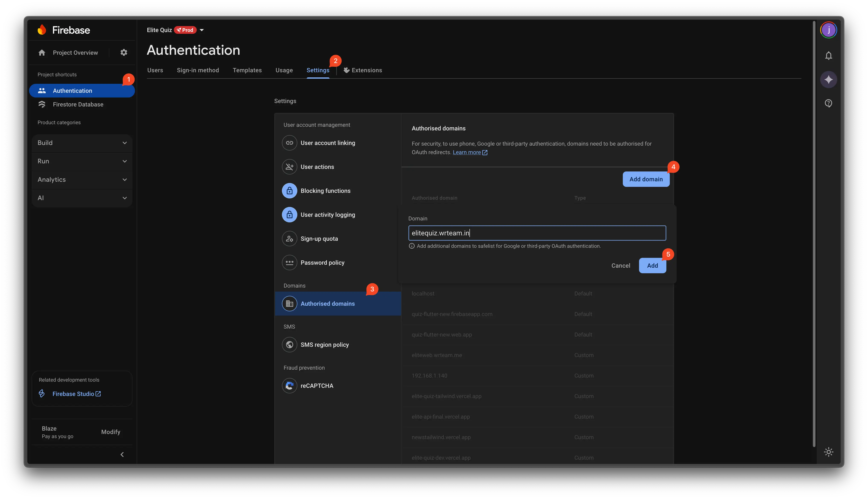Click the Add domain button
868x499 pixels.
pyautogui.click(x=646, y=179)
